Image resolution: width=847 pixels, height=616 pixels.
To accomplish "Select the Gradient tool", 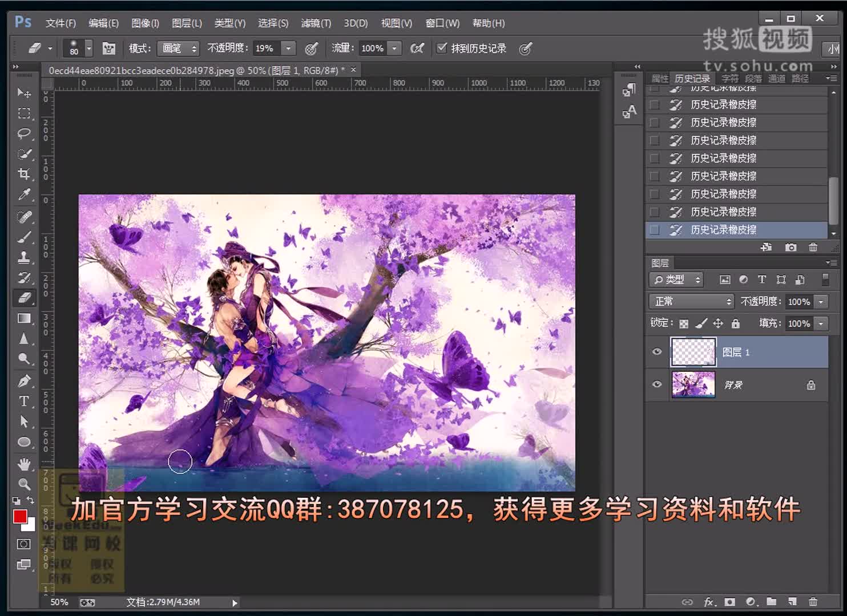I will (x=24, y=318).
